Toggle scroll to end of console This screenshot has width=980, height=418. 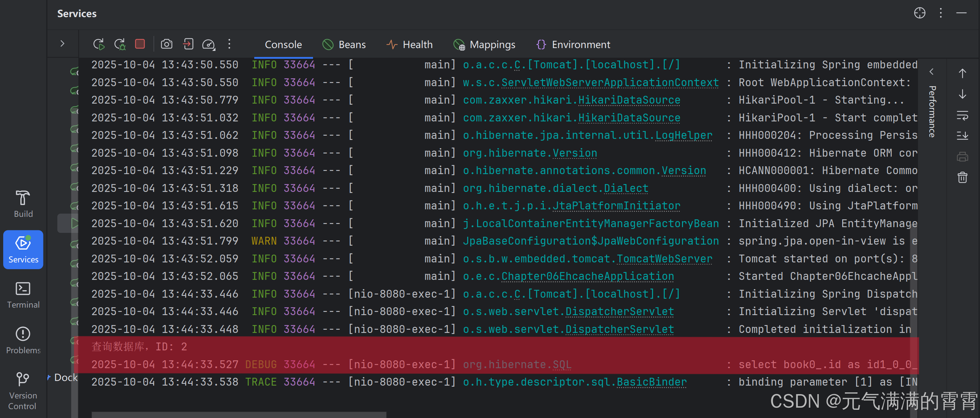pyautogui.click(x=962, y=135)
